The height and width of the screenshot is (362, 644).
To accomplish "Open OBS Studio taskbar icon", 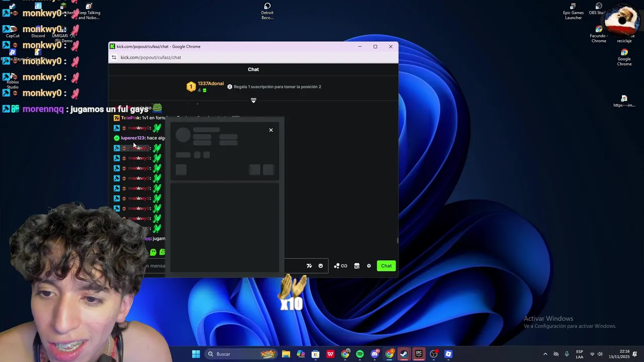I will click(x=434, y=354).
